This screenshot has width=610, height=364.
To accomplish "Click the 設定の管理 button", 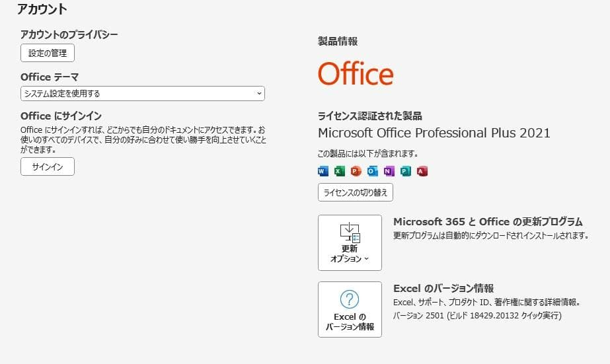I will click(48, 53).
